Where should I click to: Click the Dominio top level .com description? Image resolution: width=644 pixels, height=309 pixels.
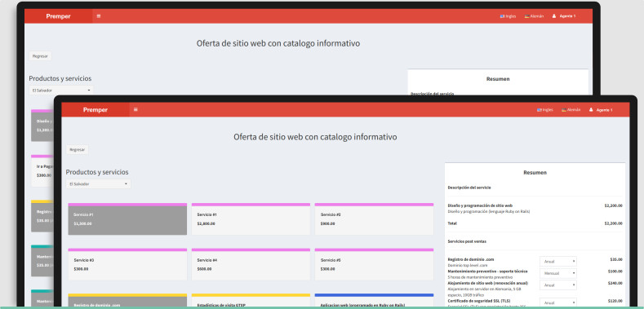coord(468,265)
